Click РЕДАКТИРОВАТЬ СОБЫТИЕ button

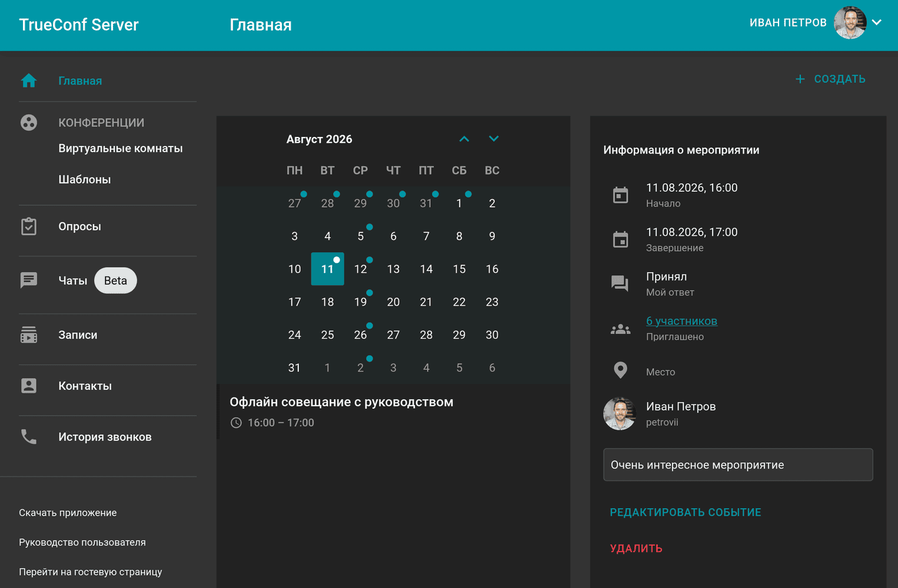pos(686,512)
